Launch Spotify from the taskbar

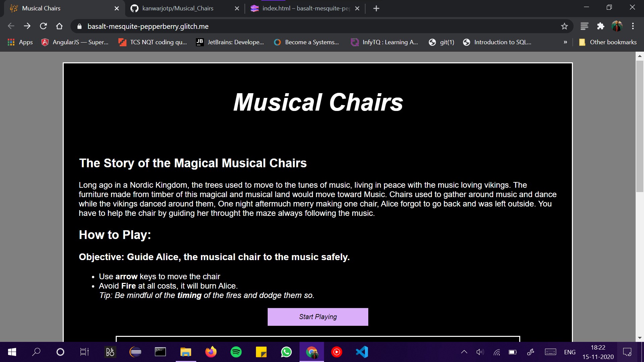236,352
